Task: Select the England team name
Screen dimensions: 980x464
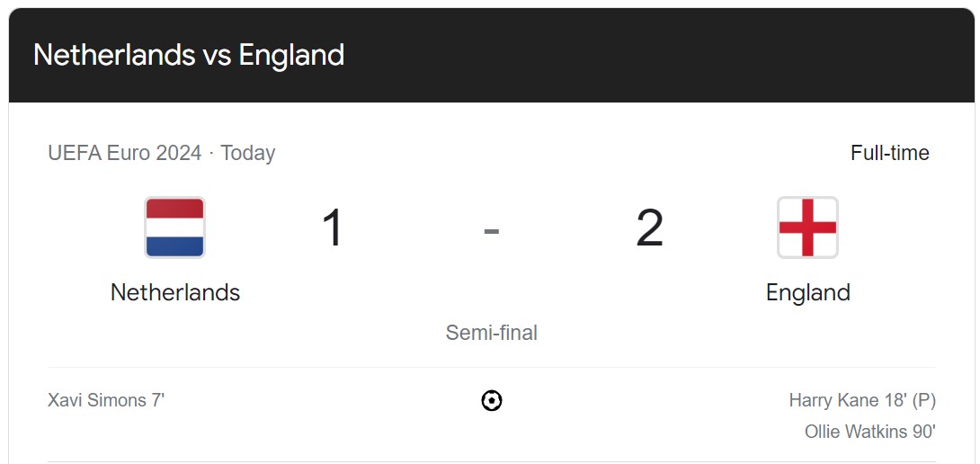Action: click(x=808, y=292)
